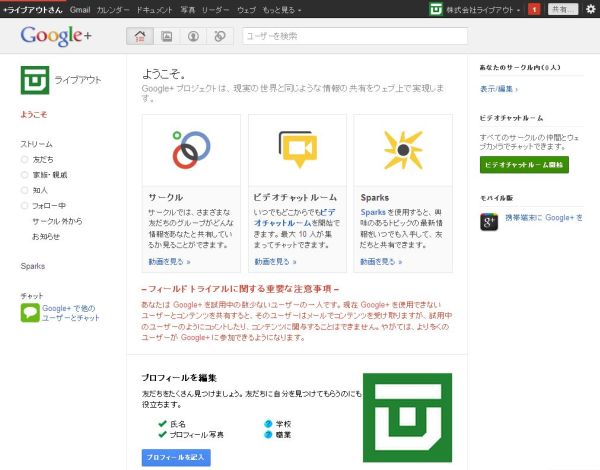Click the Sparks sunburst illustration
600x470 pixels.
click(x=403, y=150)
